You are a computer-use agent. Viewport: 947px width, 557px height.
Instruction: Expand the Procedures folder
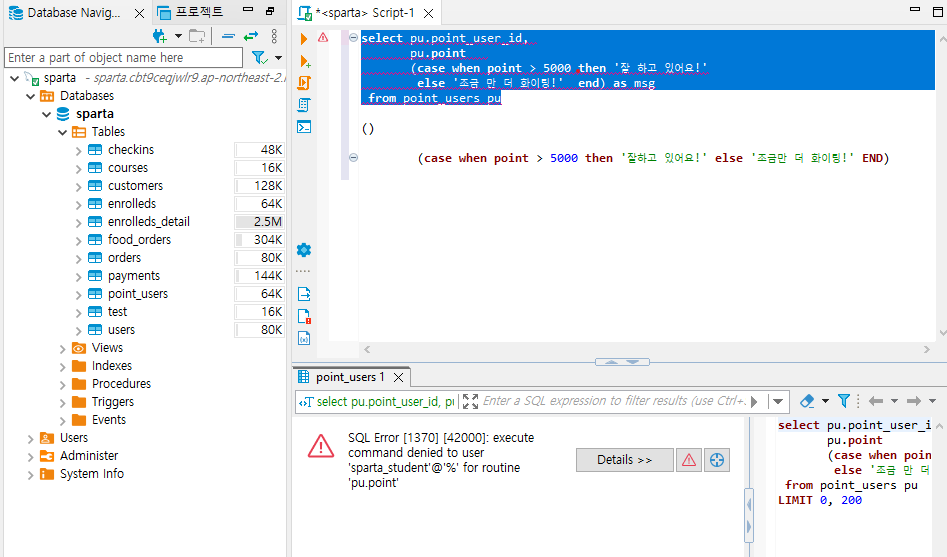(62, 384)
